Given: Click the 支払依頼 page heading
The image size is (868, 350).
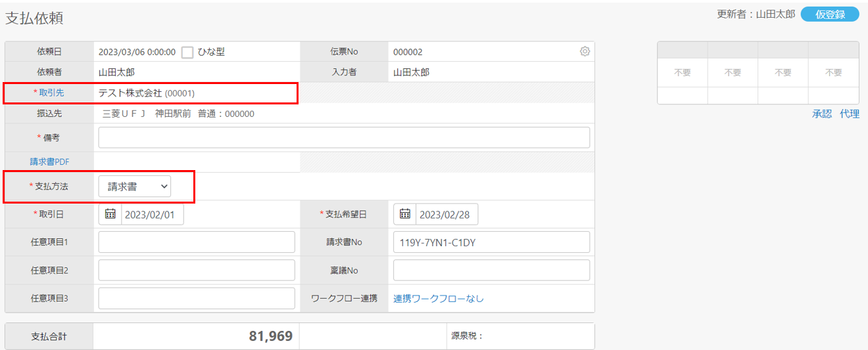Looking at the screenshot, I should [x=34, y=18].
